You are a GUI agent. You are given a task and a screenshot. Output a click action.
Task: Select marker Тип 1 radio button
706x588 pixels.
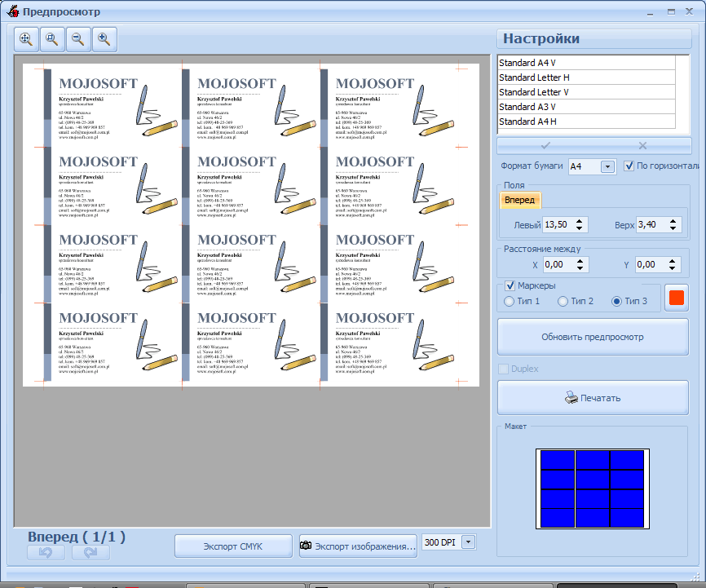click(x=509, y=302)
